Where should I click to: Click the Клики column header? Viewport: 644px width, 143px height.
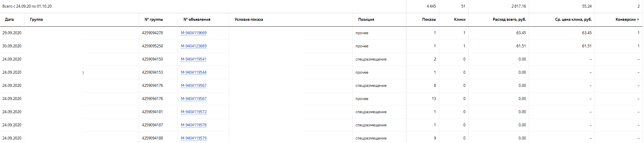pos(459,20)
